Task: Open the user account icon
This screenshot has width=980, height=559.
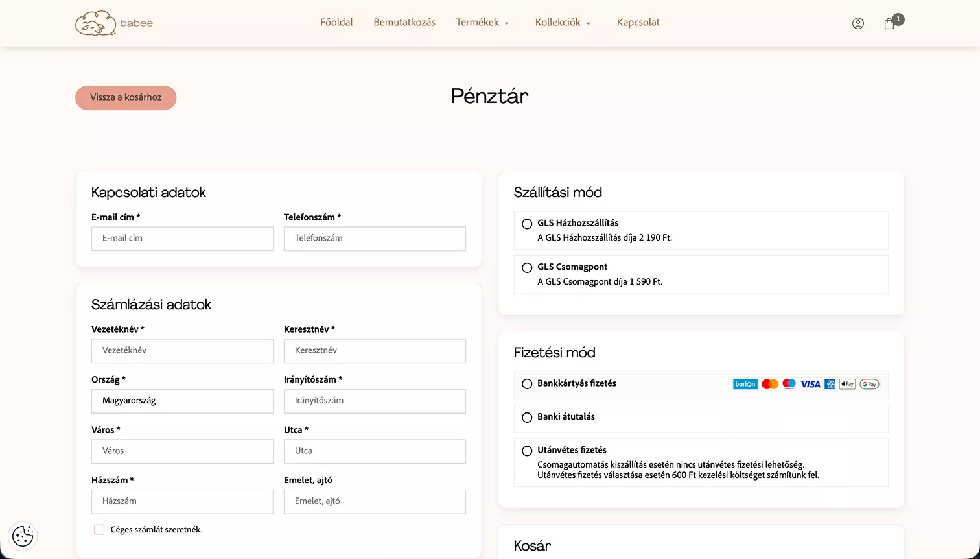Action: coord(857,23)
